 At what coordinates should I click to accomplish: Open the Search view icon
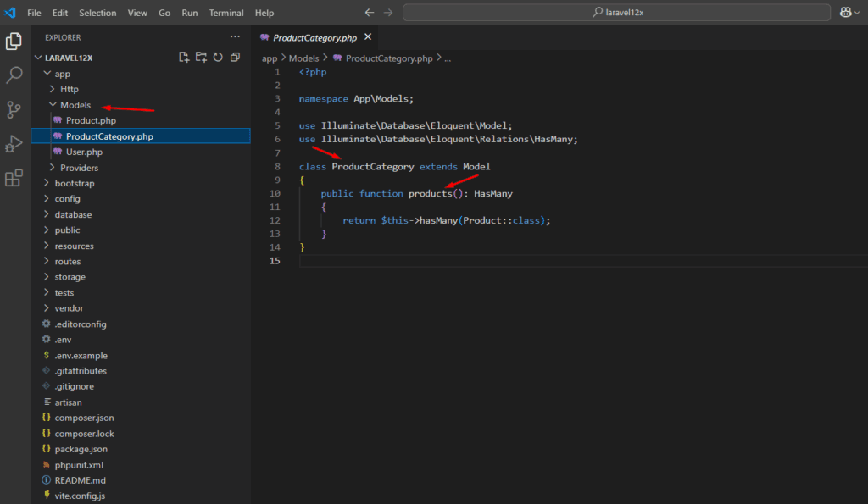click(x=14, y=75)
